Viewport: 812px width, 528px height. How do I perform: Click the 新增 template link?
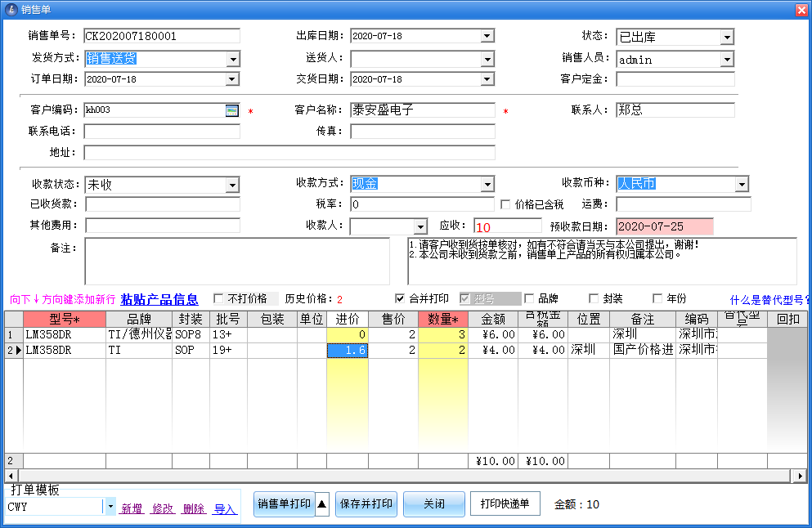click(x=132, y=509)
